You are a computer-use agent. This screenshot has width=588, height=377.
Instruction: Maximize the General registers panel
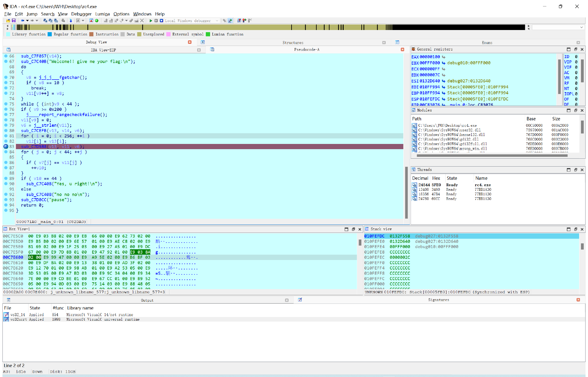(568, 49)
